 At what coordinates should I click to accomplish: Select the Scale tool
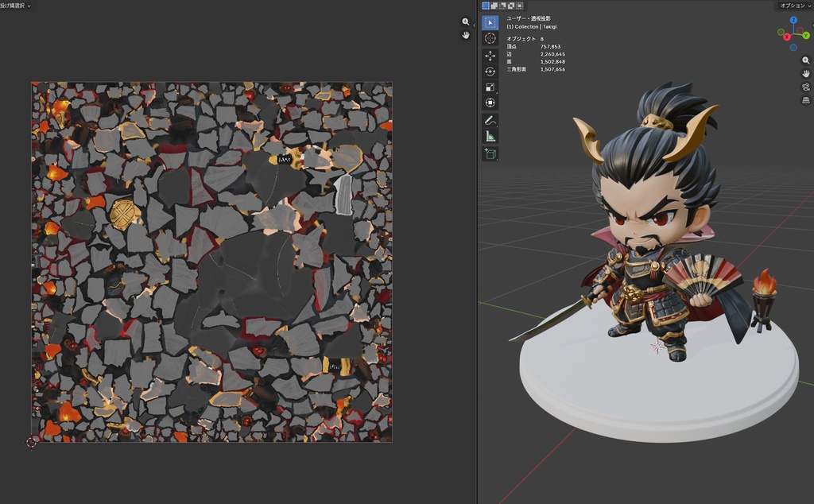490,87
